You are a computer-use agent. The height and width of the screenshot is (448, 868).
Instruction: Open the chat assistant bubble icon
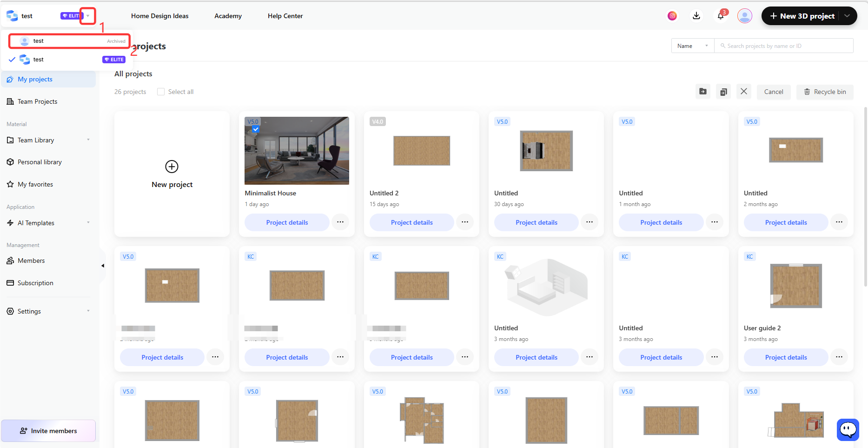click(x=848, y=429)
